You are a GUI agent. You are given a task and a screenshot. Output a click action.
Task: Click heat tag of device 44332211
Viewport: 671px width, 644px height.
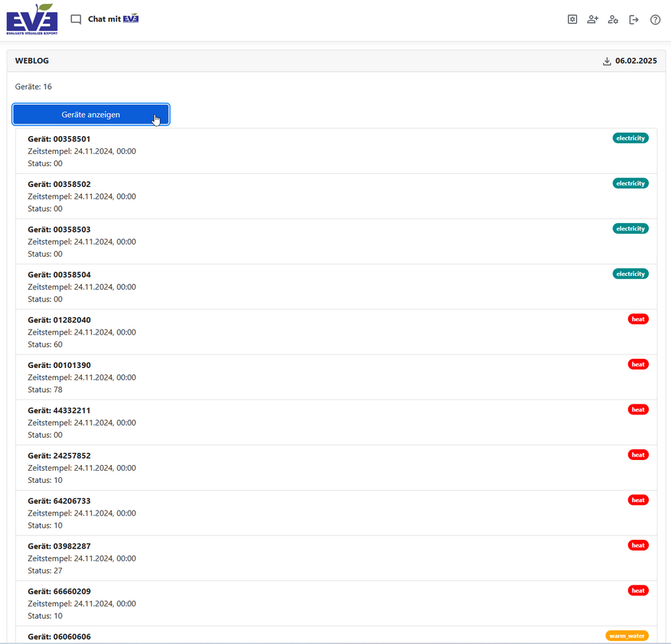tap(638, 409)
